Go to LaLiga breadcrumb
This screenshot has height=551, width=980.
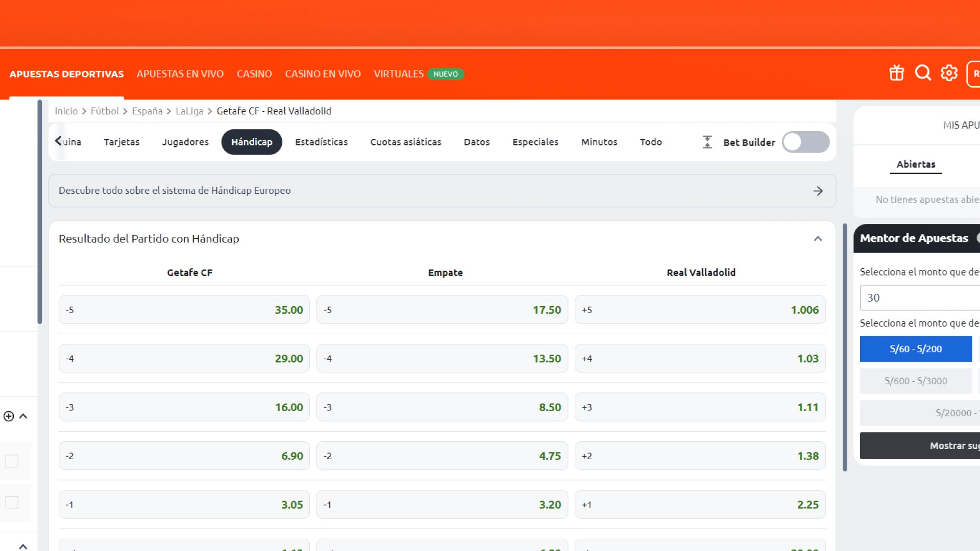(x=189, y=111)
